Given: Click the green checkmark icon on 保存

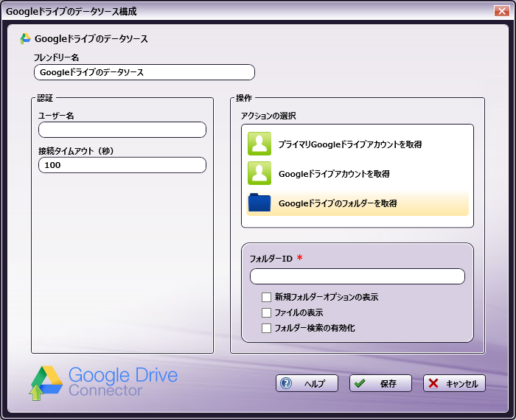Looking at the screenshot, I should [360, 383].
